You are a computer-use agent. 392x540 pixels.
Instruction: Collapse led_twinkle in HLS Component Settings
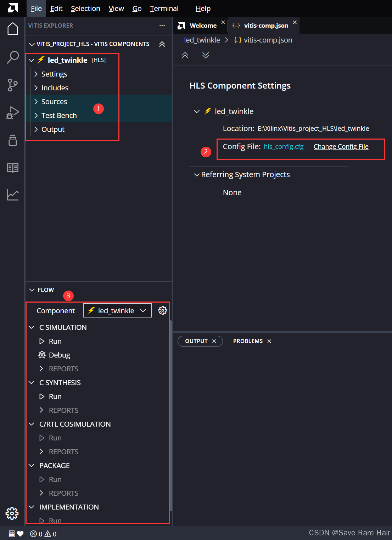point(197,111)
